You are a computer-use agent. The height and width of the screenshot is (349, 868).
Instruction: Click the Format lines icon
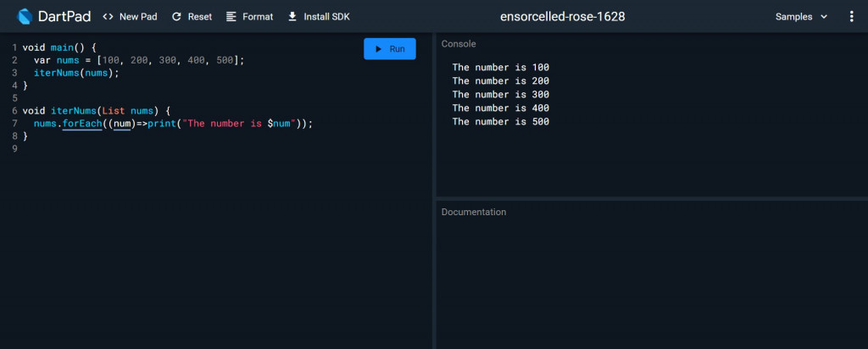tap(231, 17)
